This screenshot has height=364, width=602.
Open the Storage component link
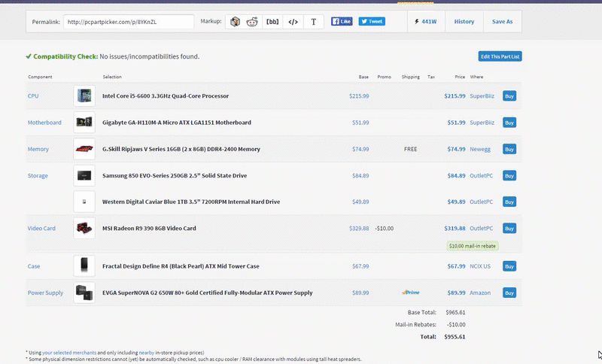click(38, 176)
